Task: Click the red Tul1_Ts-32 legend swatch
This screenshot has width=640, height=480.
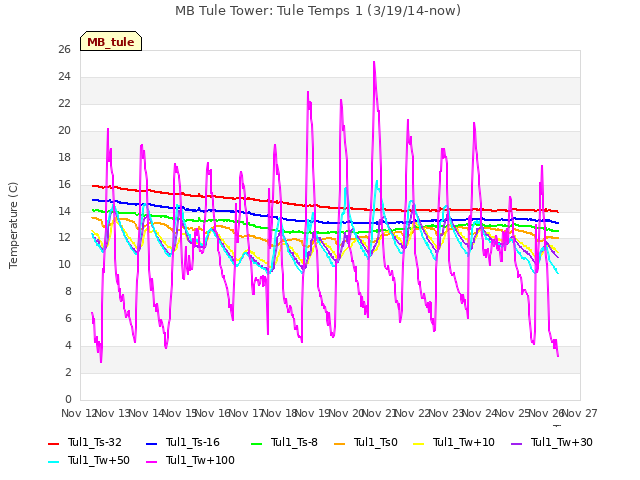Action: click(53, 443)
